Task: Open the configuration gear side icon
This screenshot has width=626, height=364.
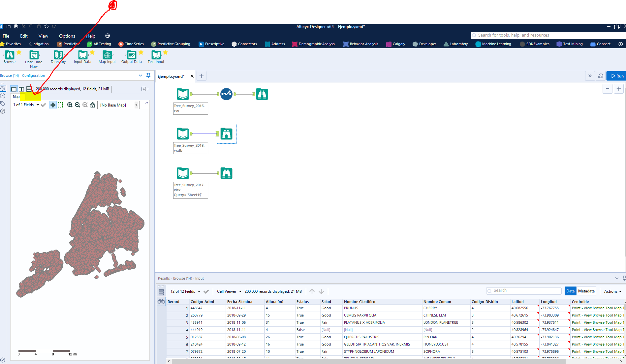Action: click(x=3, y=88)
